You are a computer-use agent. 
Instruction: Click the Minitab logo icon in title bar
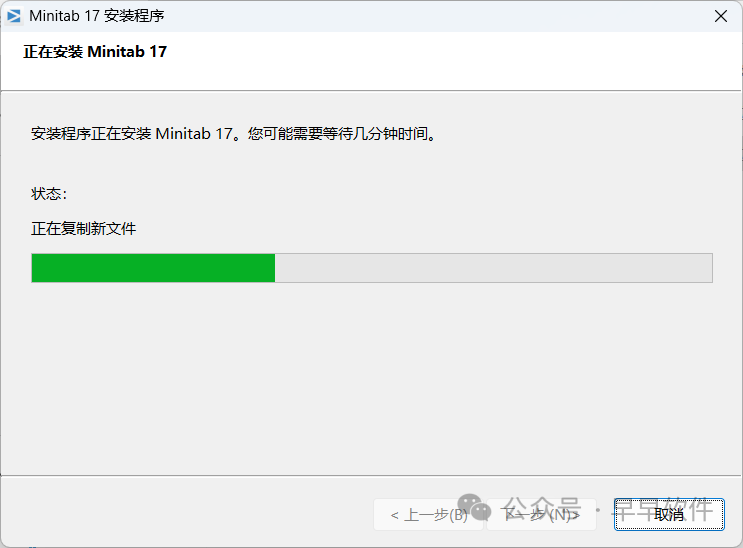pos(14,16)
